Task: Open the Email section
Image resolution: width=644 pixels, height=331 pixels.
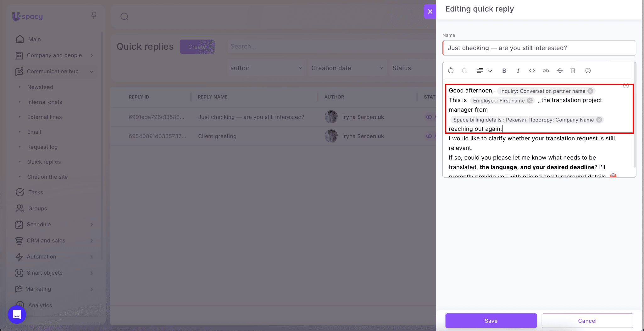Action: (34, 132)
